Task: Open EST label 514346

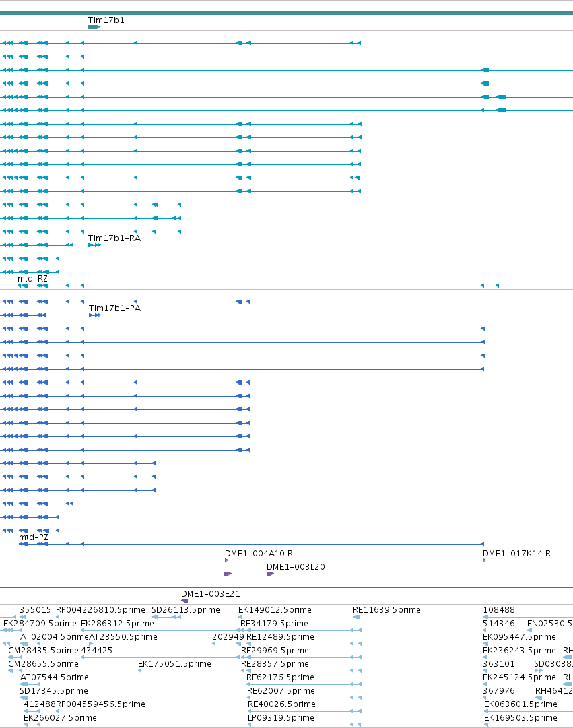Action: click(498, 624)
